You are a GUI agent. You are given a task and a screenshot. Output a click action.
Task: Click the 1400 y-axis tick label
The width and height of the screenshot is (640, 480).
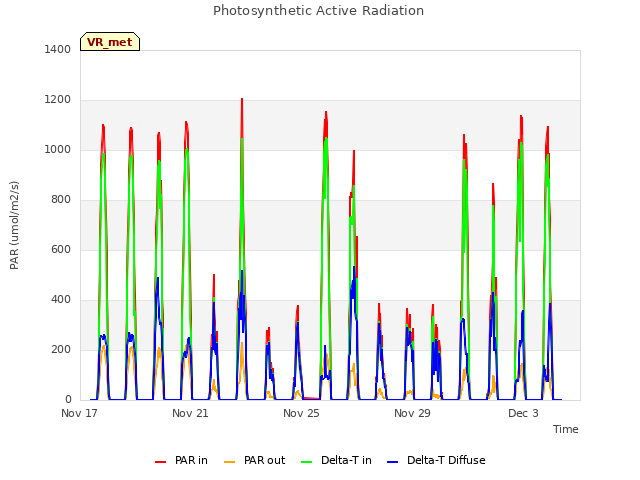(58, 49)
